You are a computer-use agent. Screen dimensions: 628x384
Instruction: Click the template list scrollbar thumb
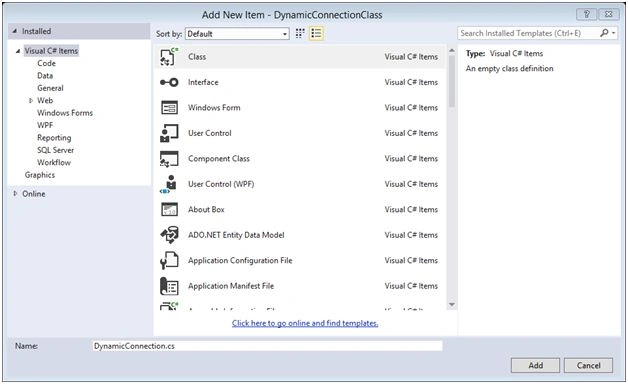pyautogui.click(x=452, y=81)
